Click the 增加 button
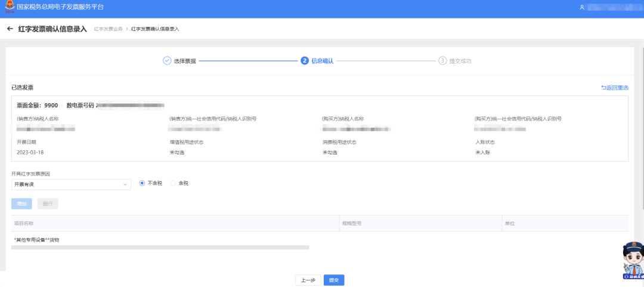 [21, 204]
